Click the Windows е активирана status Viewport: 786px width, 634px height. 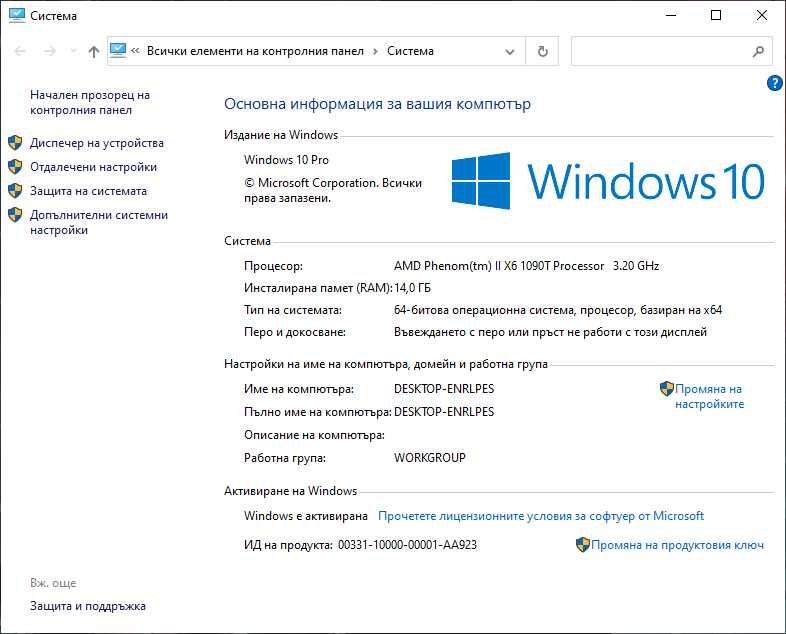pyautogui.click(x=306, y=516)
